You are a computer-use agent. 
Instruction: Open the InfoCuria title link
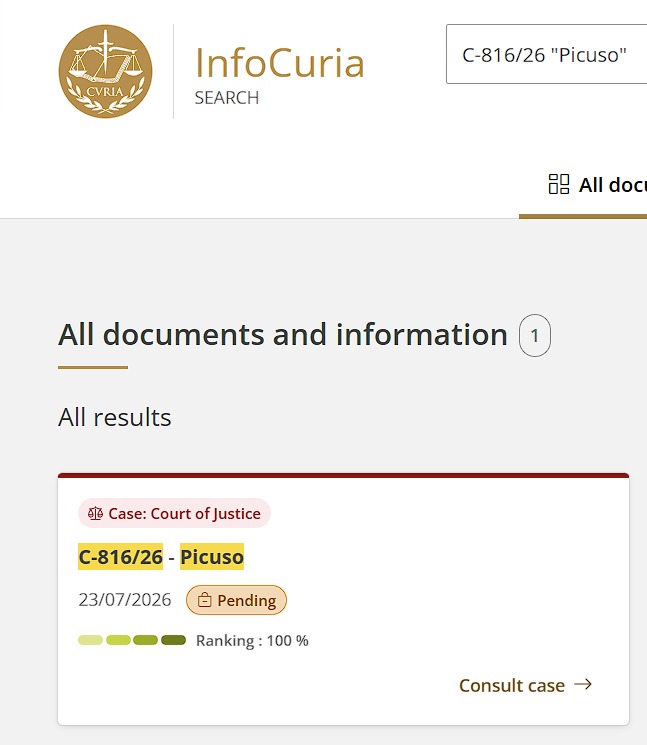[x=280, y=63]
